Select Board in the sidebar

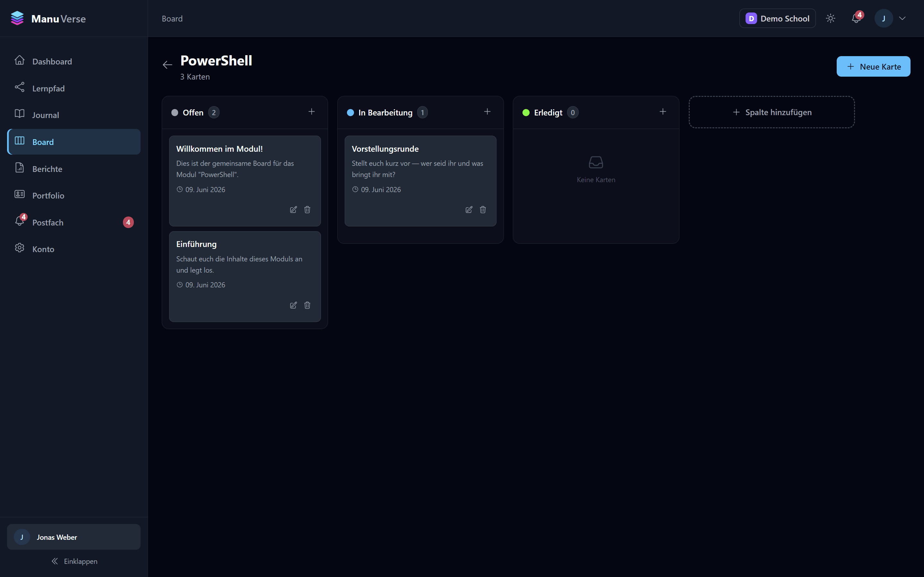(x=74, y=142)
